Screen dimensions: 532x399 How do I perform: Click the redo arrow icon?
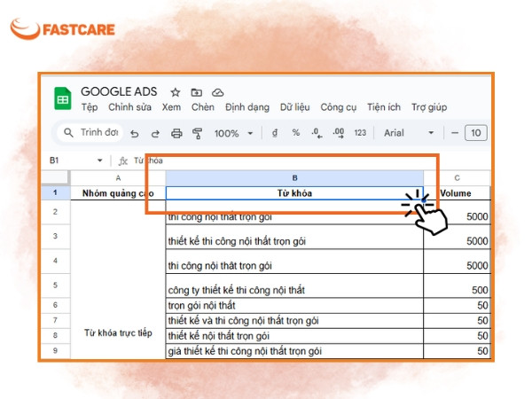pos(155,134)
